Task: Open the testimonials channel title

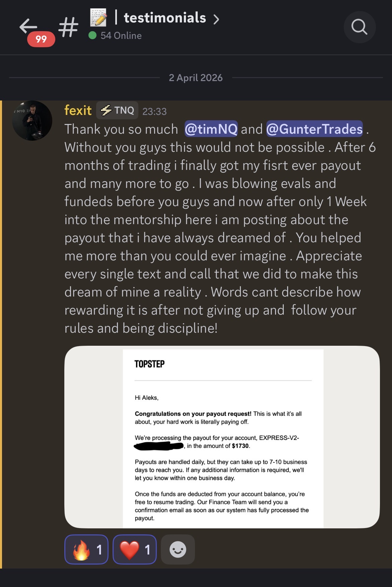Action: (x=165, y=18)
